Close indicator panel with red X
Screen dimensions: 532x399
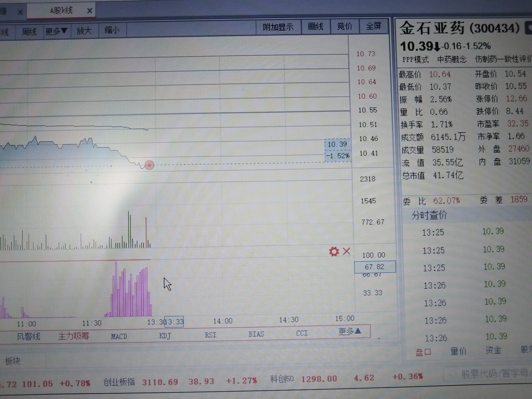346,251
